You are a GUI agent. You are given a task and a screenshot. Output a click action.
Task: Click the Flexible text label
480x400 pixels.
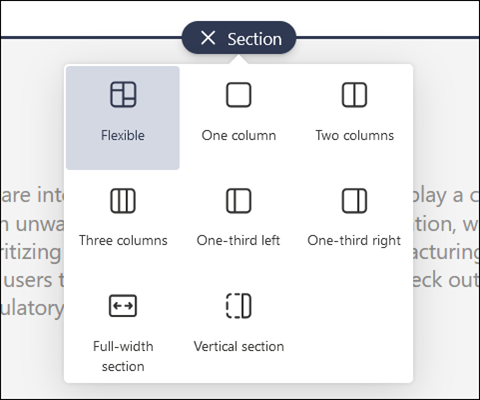pos(123,135)
